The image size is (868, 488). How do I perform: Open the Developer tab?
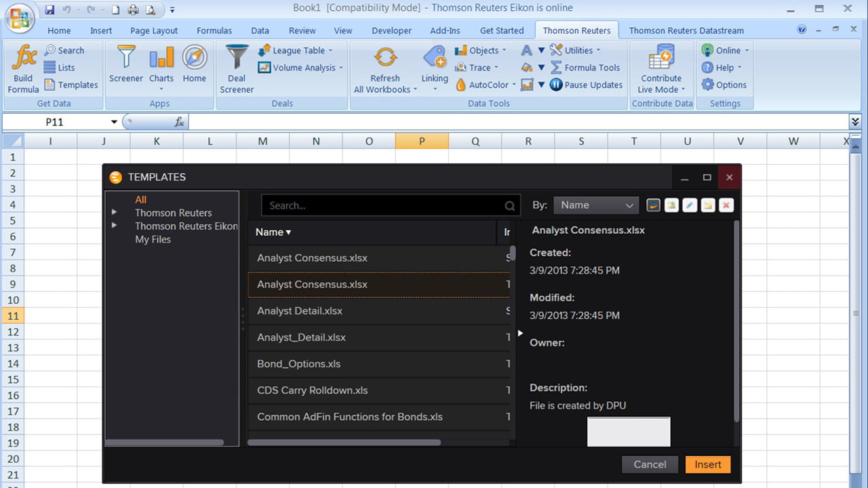tap(391, 30)
